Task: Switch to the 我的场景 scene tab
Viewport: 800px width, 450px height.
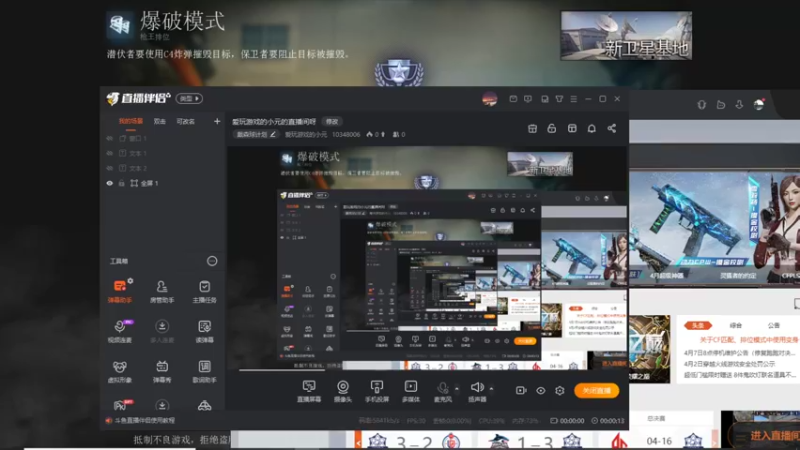Action: (x=131, y=121)
